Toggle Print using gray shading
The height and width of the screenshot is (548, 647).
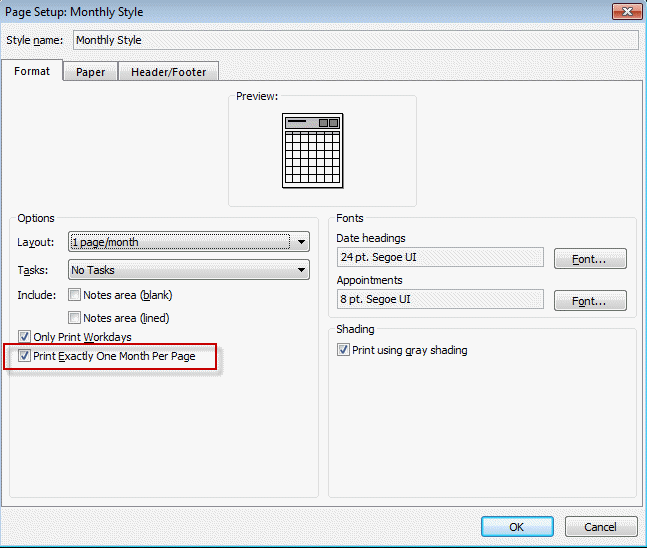(344, 350)
